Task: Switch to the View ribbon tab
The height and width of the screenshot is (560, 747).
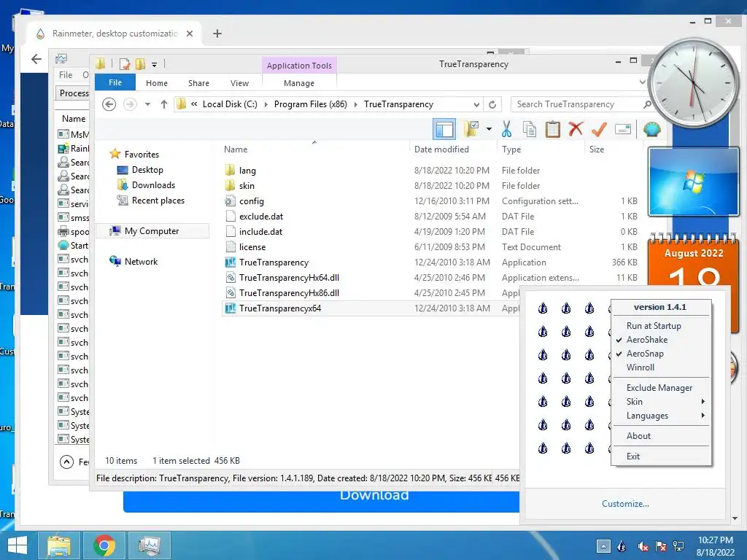Action: (239, 83)
